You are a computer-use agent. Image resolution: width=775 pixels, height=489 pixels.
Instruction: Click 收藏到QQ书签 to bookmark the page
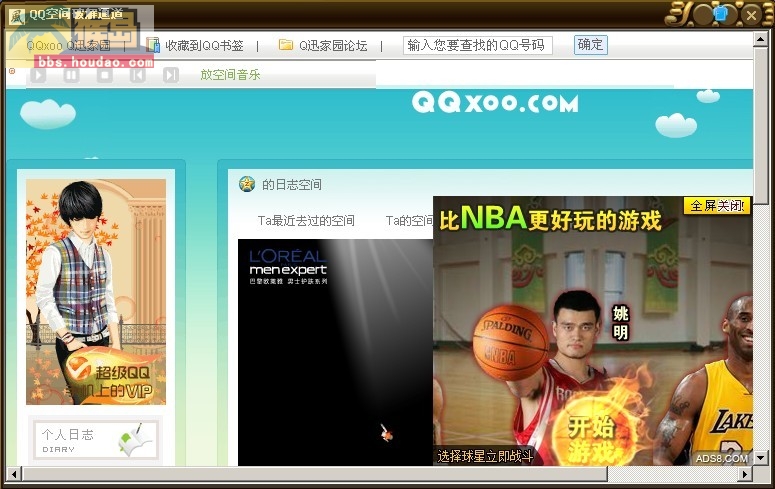coord(204,45)
